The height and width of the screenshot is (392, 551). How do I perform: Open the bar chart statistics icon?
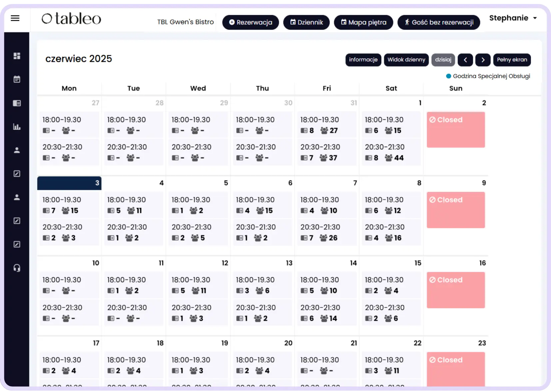tap(17, 127)
